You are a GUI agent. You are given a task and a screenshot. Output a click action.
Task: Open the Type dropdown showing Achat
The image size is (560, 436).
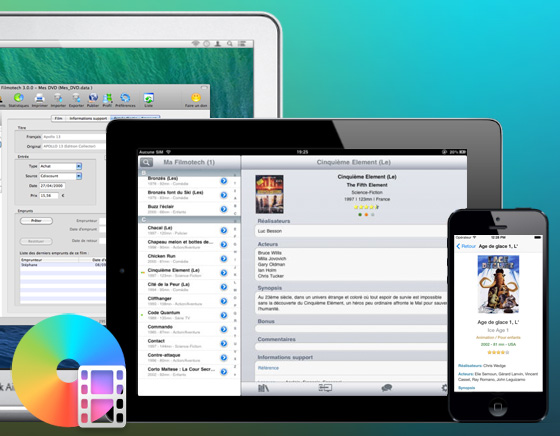click(60, 166)
